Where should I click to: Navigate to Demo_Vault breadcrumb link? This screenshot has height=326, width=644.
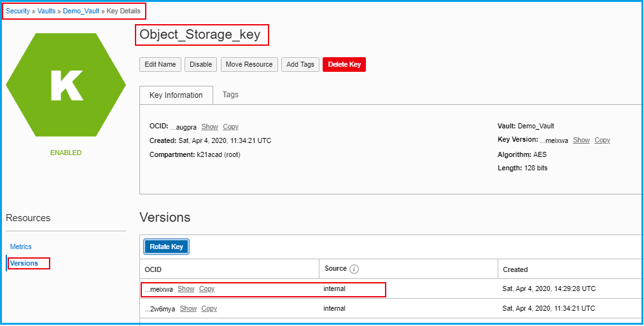coord(81,11)
